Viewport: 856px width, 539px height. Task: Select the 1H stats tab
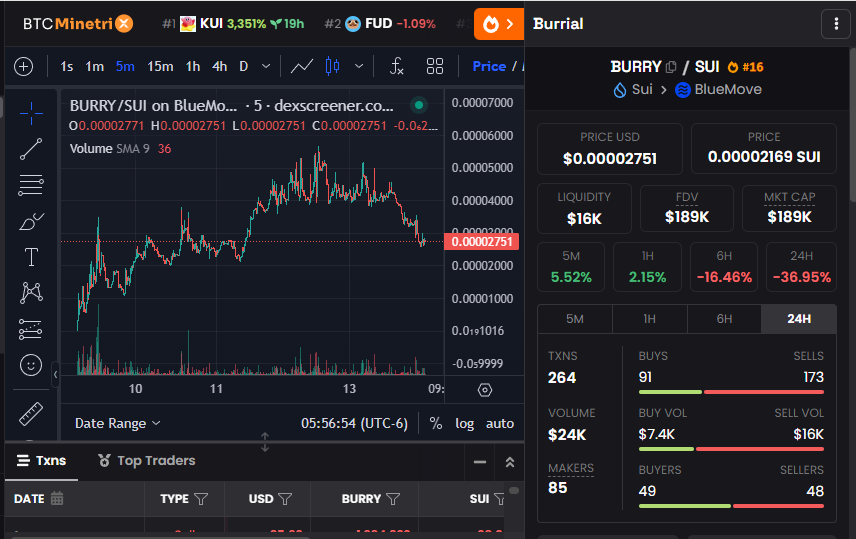[649, 319]
